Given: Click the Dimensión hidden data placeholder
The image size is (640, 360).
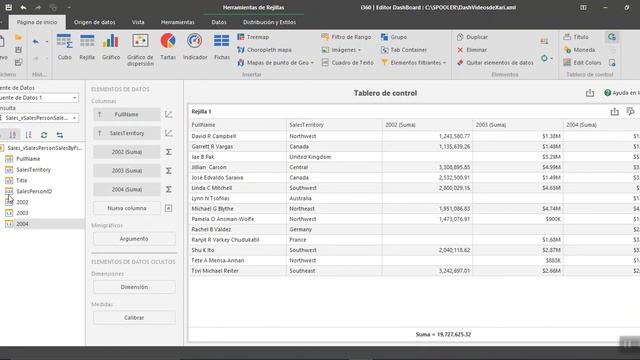Looking at the screenshot, I should (x=134, y=287).
